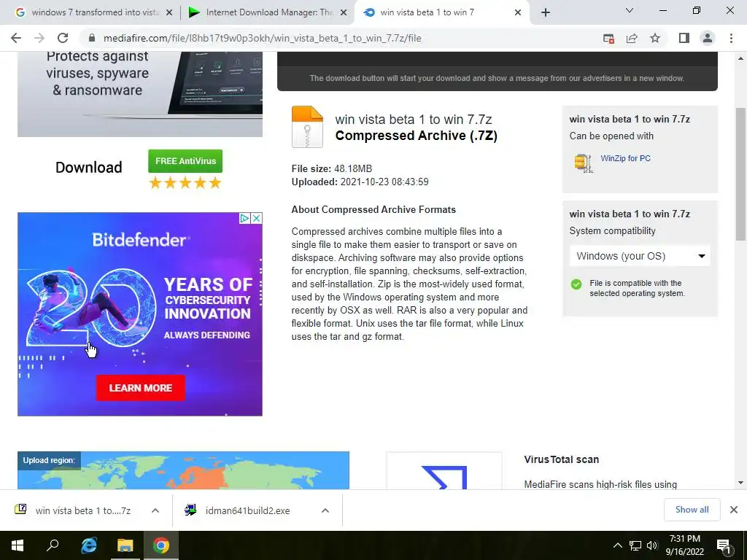Go back to the previous page

[x=16, y=38]
